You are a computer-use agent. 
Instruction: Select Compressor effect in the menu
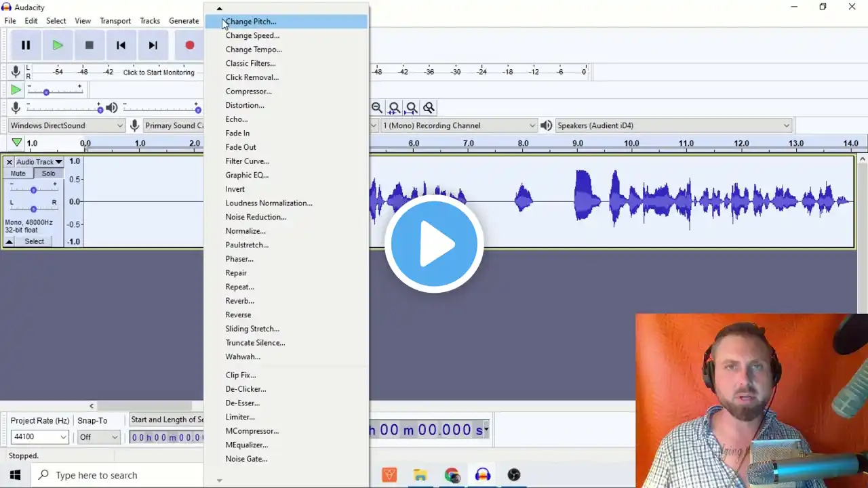click(248, 91)
